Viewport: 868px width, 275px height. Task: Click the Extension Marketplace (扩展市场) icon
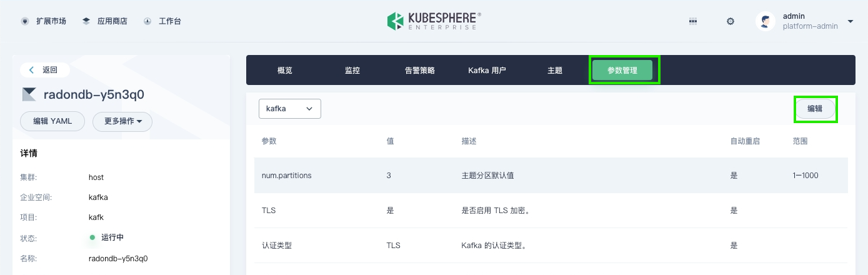click(25, 21)
